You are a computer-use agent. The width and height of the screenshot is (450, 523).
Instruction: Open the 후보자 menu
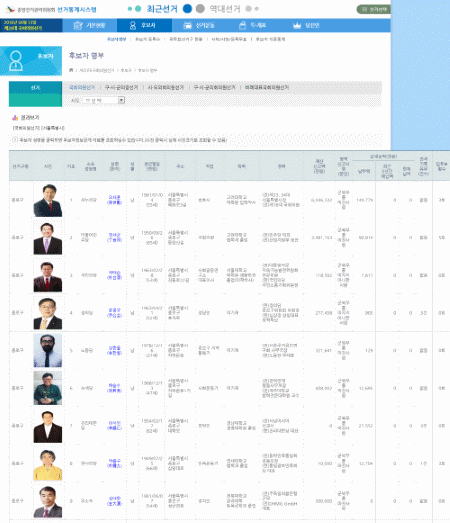(x=144, y=25)
